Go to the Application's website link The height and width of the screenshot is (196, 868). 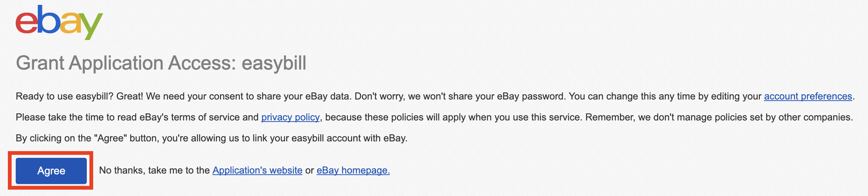click(x=257, y=171)
